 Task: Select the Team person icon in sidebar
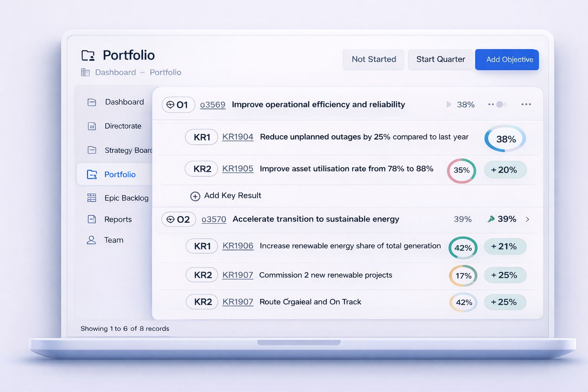[91, 240]
